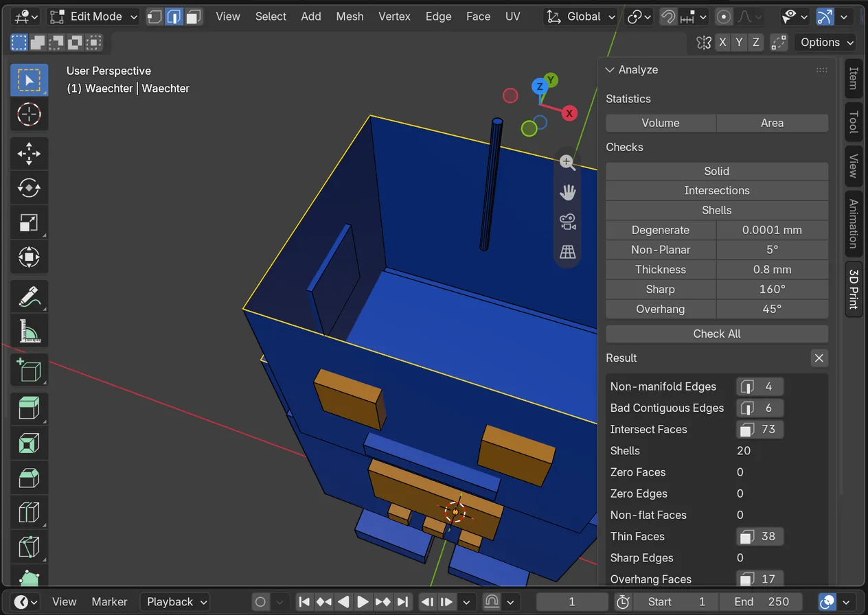Screen dimensions: 868x615
Task: Toggle proportional editing
Action: pos(723,16)
